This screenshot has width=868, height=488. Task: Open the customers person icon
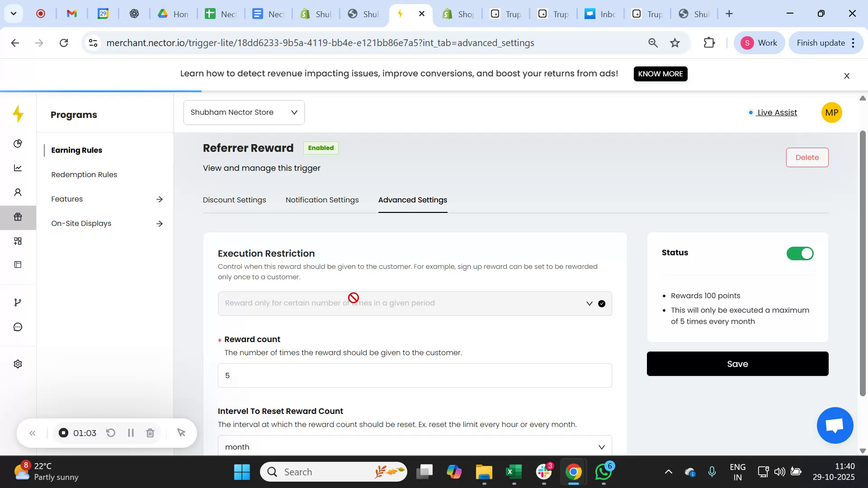tap(18, 192)
